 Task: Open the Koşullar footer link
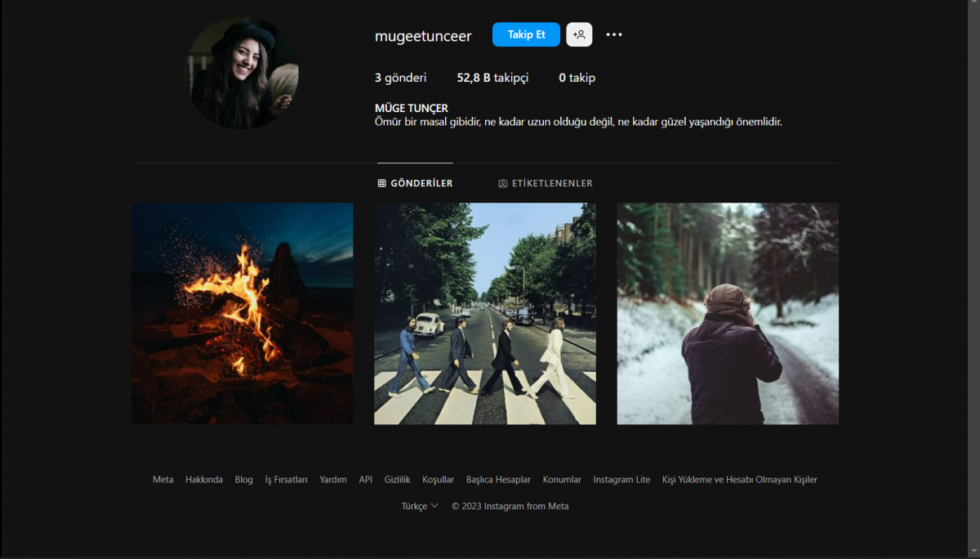coord(439,480)
